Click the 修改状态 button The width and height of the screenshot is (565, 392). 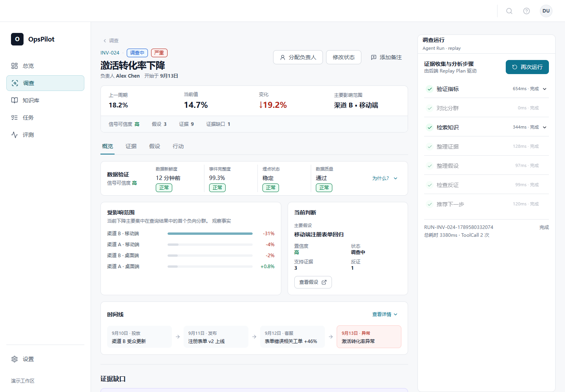pyautogui.click(x=344, y=57)
